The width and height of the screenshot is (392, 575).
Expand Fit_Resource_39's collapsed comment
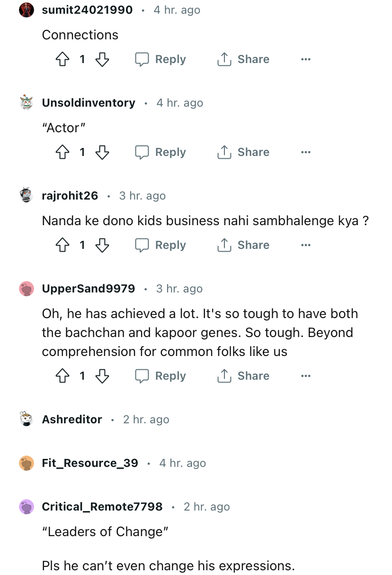point(90,463)
